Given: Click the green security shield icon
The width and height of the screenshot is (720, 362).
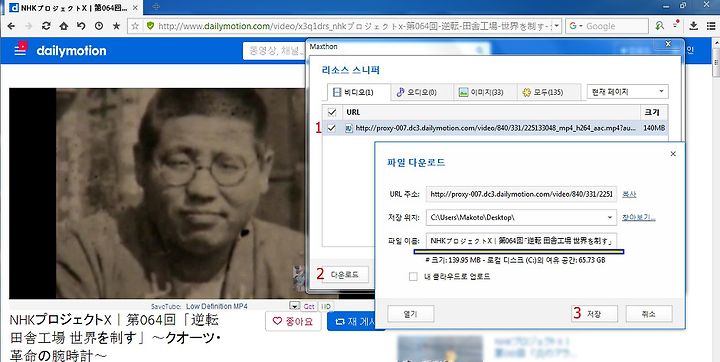Looking at the screenshot, I should tap(150, 26).
